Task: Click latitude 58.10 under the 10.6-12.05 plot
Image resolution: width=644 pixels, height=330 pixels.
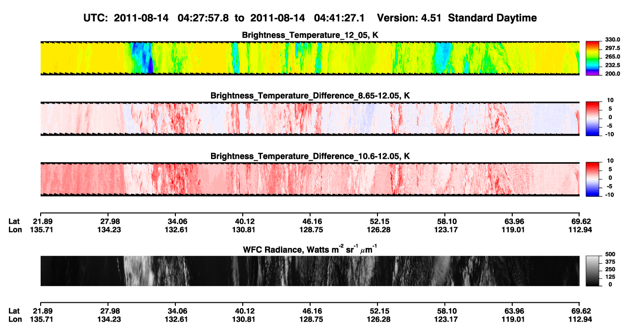Action: click(x=444, y=221)
